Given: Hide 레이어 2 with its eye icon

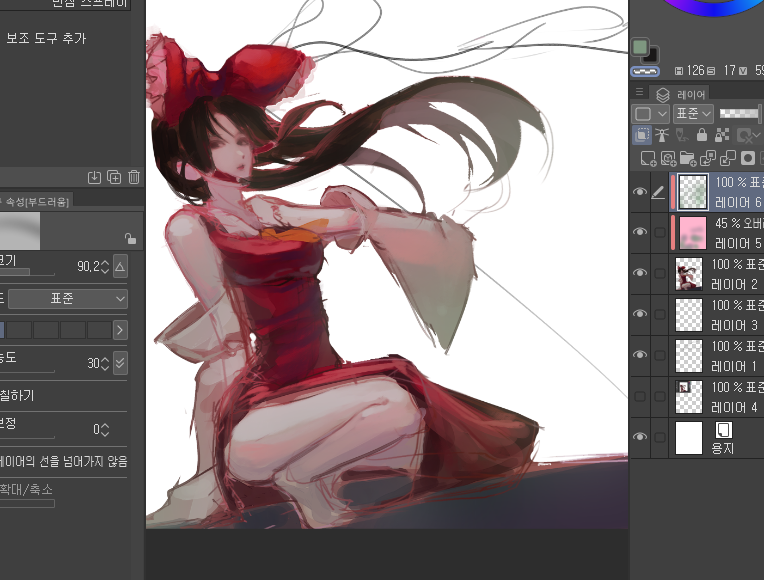Looking at the screenshot, I should (x=640, y=273).
